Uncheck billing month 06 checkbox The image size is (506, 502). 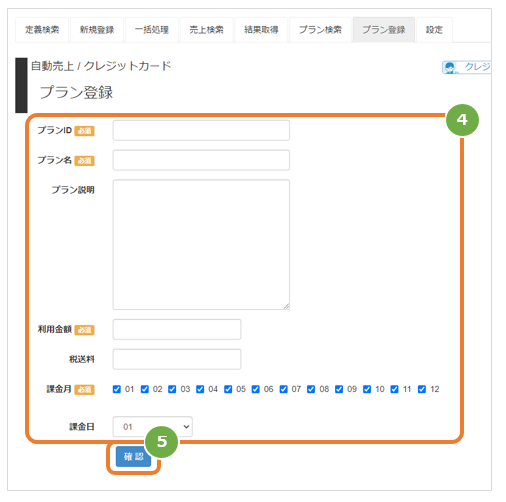click(256, 389)
